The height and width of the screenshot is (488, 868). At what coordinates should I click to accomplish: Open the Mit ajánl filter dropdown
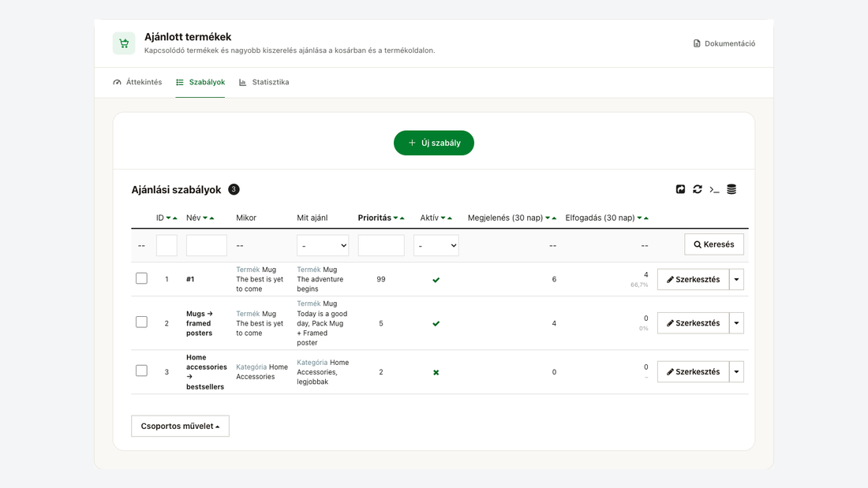(323, 245)
